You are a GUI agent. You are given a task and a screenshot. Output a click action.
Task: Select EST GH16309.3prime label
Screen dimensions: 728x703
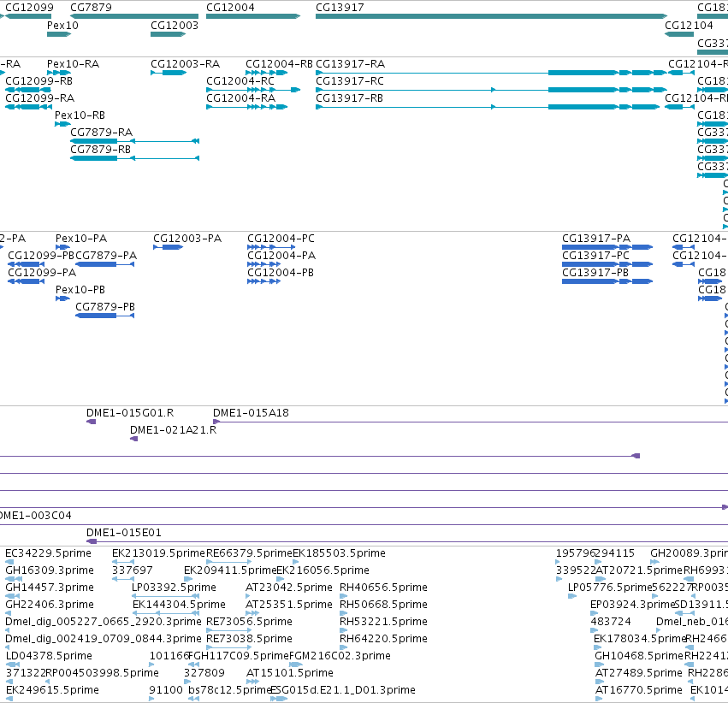(50, 570)
